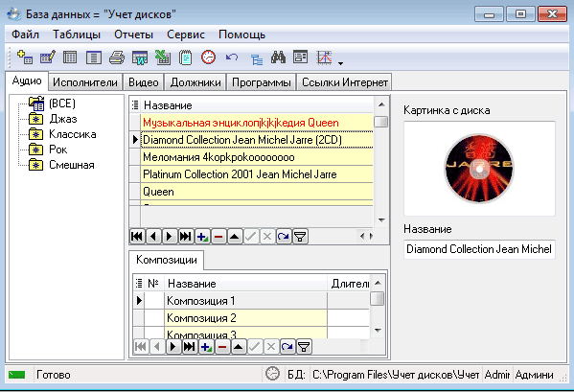
Task: Add a disc with the discs navigator plus
Action: [202, 237]
